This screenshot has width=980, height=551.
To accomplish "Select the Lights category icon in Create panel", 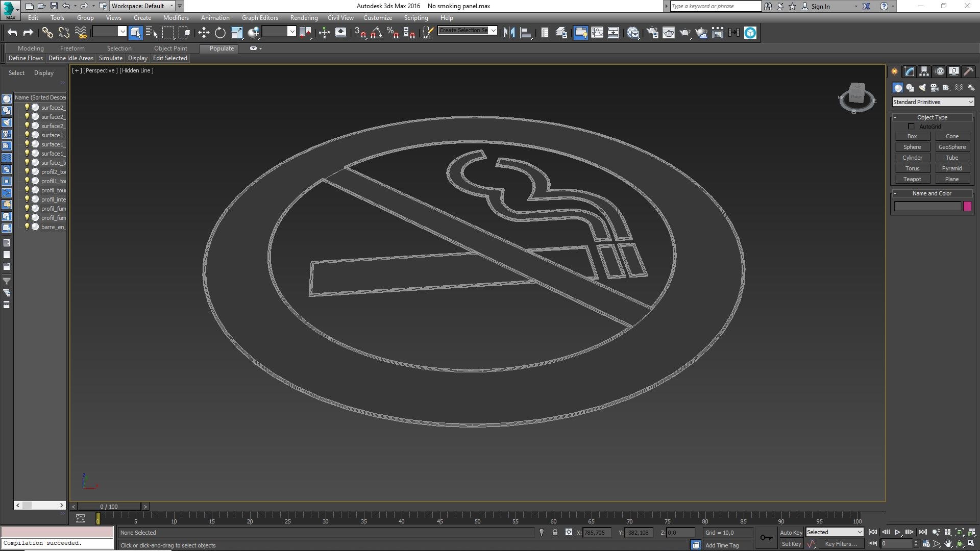I will pyautogui.click(x=922, y=88).
